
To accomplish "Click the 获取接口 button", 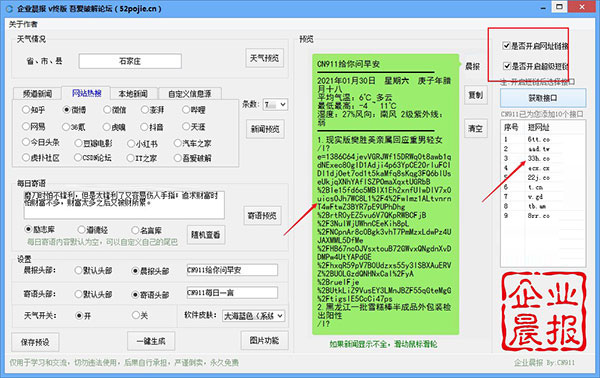I will click(x=543, y=98).
